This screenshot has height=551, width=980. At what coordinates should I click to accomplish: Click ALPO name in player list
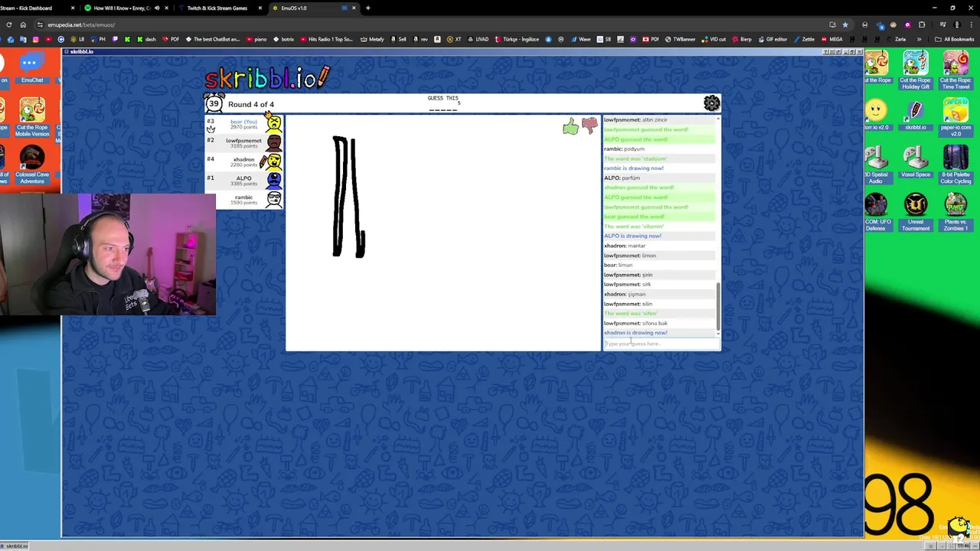(243, 178)
